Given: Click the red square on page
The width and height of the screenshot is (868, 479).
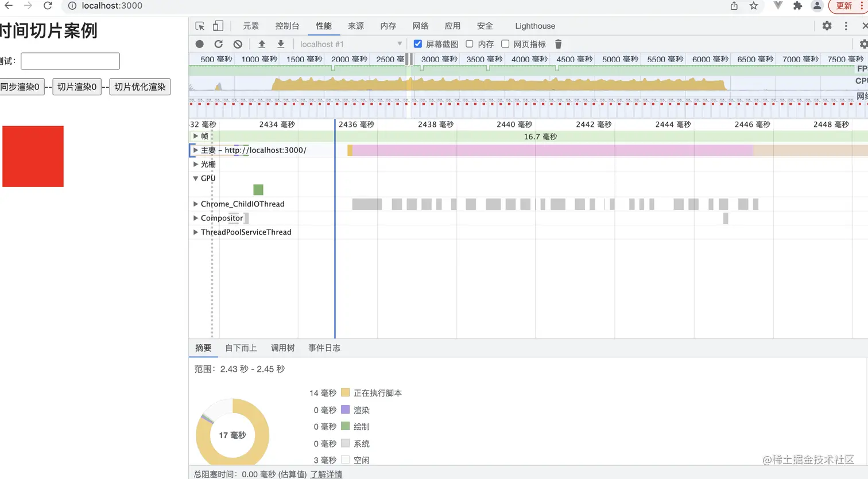Looking at the screenshot, I should pos(33,157).
